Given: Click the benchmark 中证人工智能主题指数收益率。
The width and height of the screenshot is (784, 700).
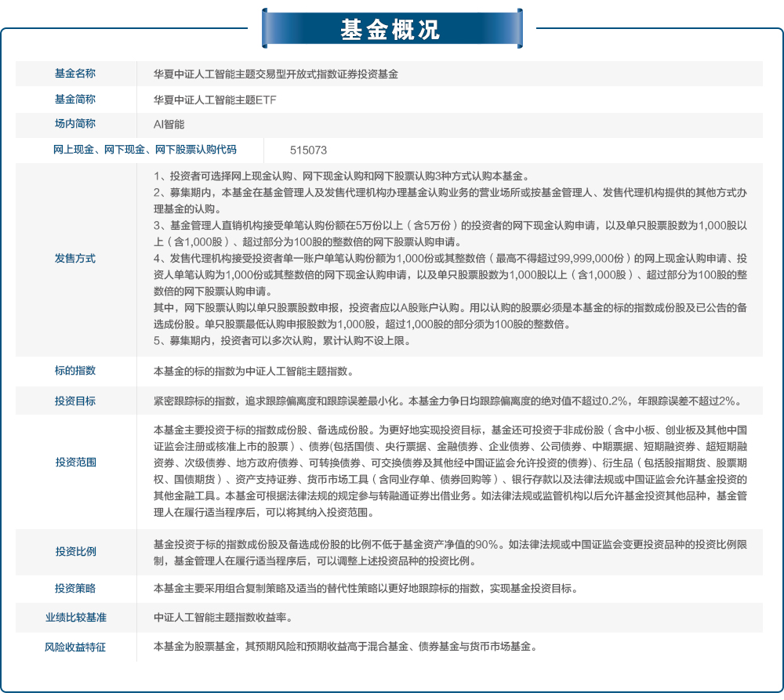Looking at the screenshot, I should click(223, 618).
